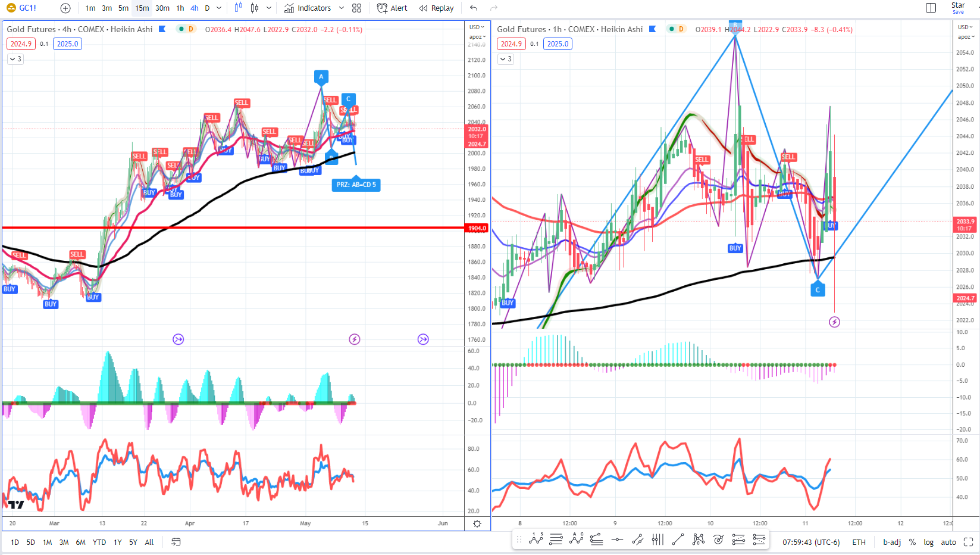Open the Indicators dialog
Image resolution: width=980 pixels, height=555 pixels.
pos(308,8)
